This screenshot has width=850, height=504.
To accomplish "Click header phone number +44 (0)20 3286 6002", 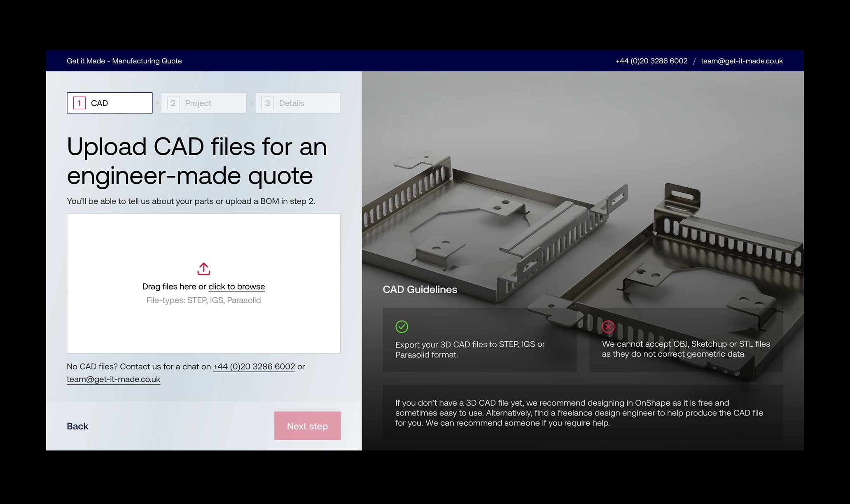I will click(651, 61).
